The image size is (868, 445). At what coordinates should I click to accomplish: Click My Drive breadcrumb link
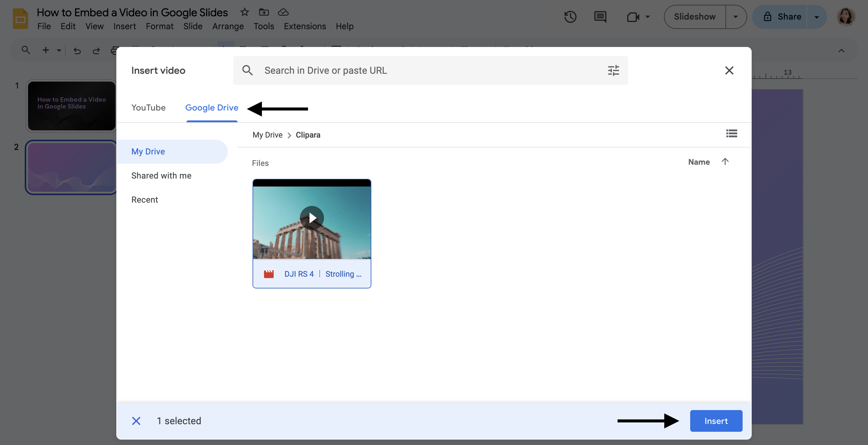tap(268, 135)
